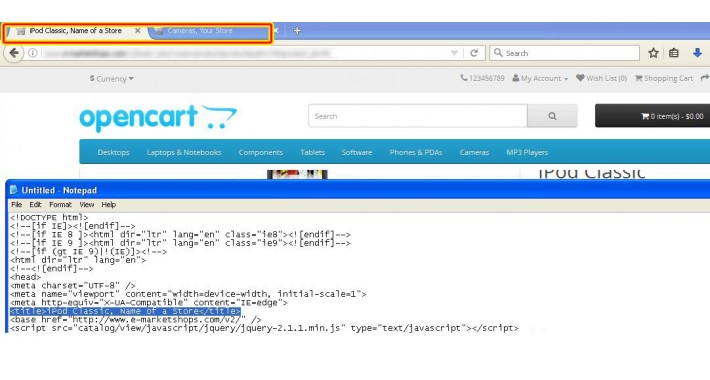Focus the browser URL address field
The width and height of the screenshot is (710, 380).
[x=245, y=53]
